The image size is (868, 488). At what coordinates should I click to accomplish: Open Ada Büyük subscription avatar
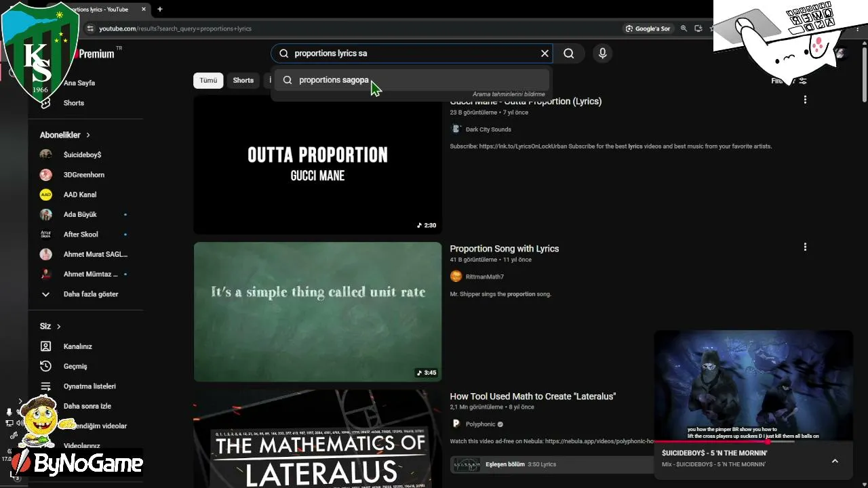45,214
